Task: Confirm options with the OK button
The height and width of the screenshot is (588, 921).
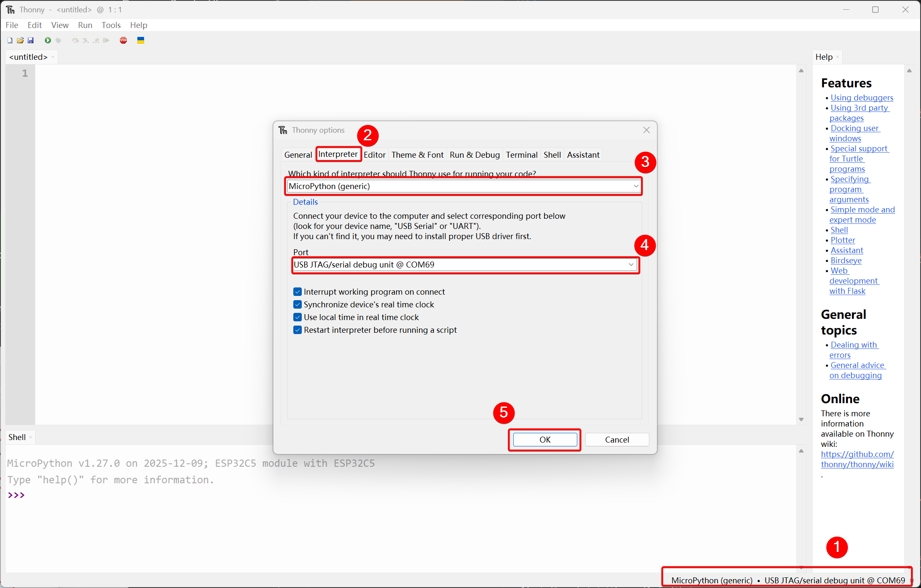Action: [545, 440]
